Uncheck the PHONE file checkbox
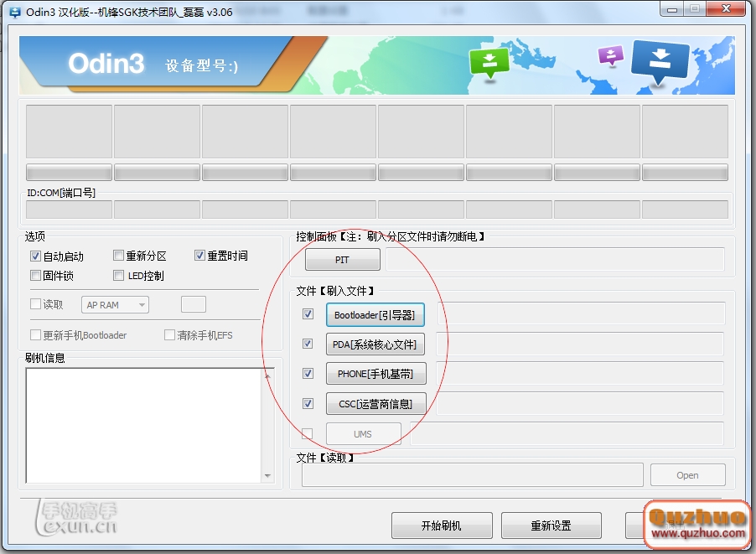756x554 pixels. point(308,373)
